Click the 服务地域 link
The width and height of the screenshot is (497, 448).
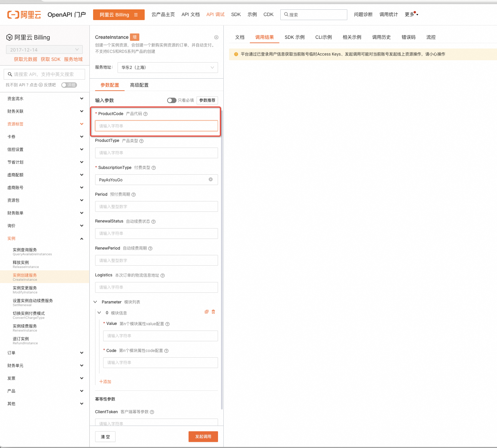click(x=73, y=59)
